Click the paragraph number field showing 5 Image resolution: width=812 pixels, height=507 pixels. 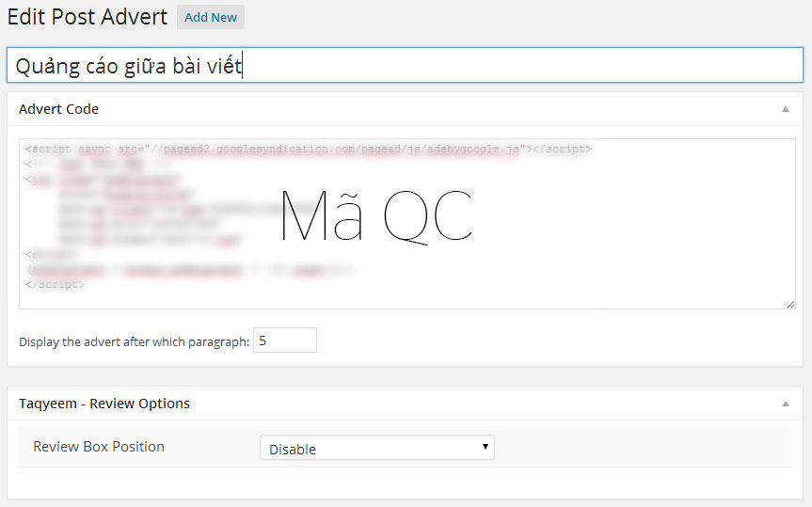coord(285,341)
